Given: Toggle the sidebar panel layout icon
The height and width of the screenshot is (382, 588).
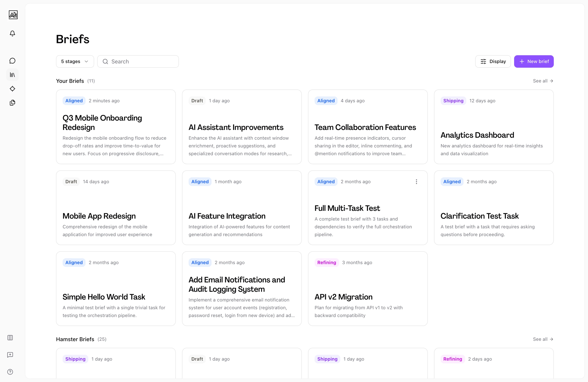Looking at the screenshot, I should (x=10, y=337).
